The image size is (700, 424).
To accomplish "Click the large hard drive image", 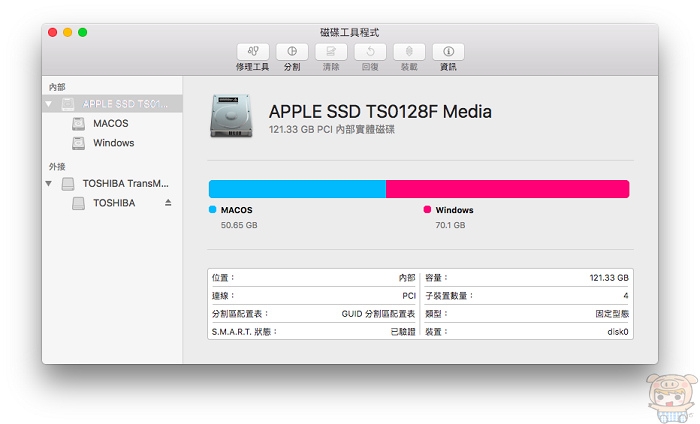I will 231,116.
